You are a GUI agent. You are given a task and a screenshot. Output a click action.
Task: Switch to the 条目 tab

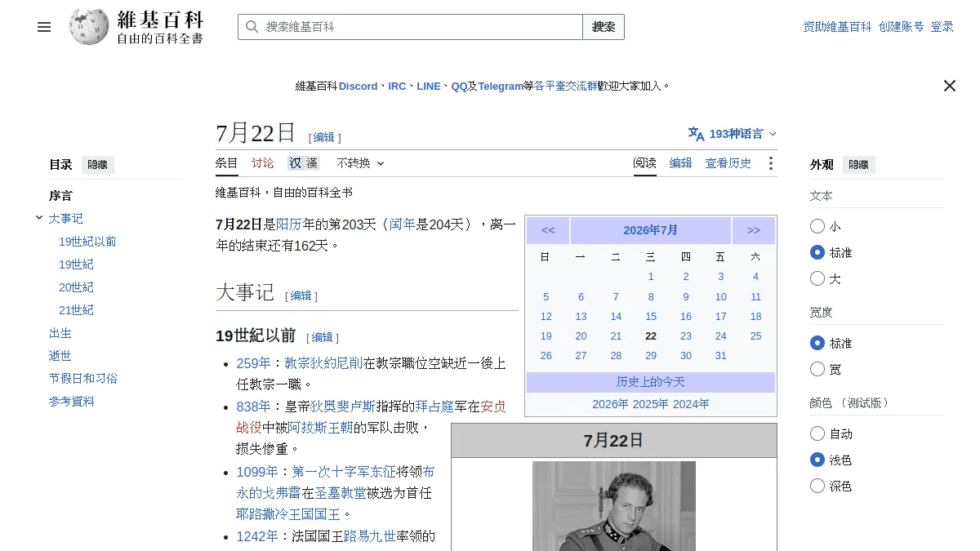tap(227, 163)
